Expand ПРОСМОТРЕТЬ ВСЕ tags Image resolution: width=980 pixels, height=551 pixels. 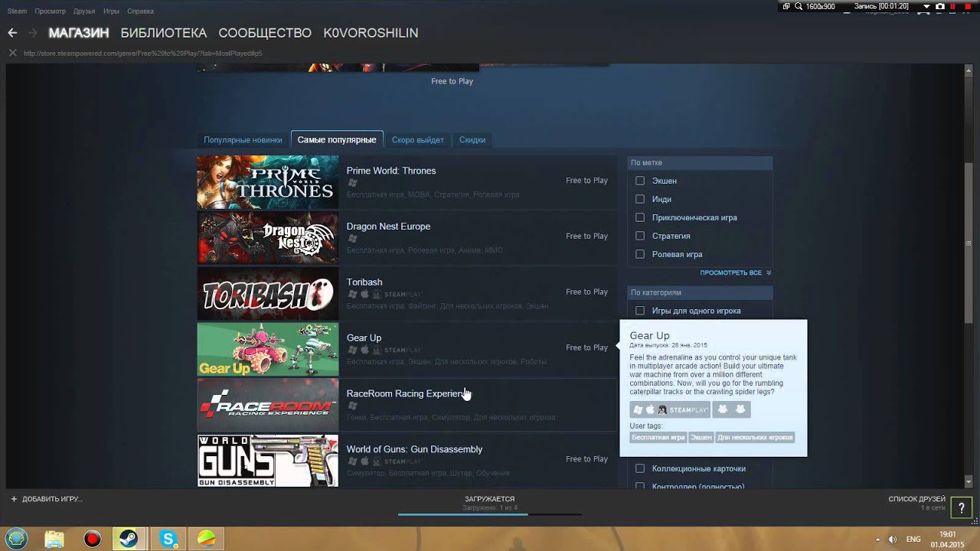(735, 272)
